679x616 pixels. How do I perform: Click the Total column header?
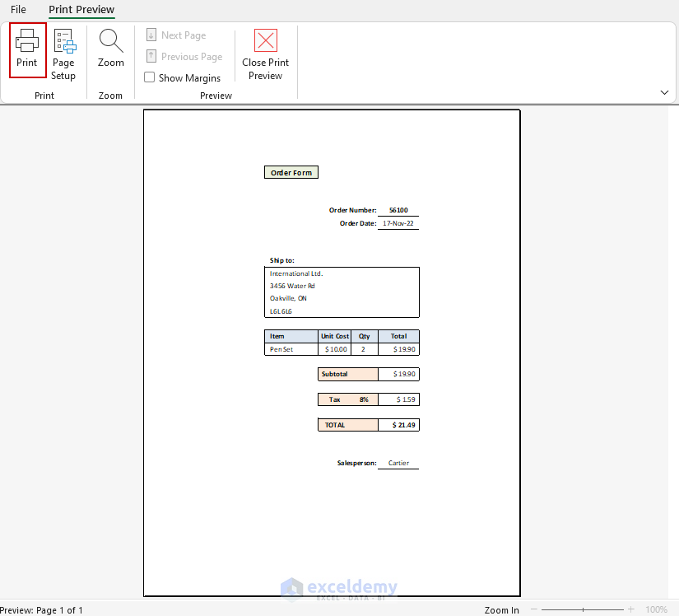tap(399, 336)
